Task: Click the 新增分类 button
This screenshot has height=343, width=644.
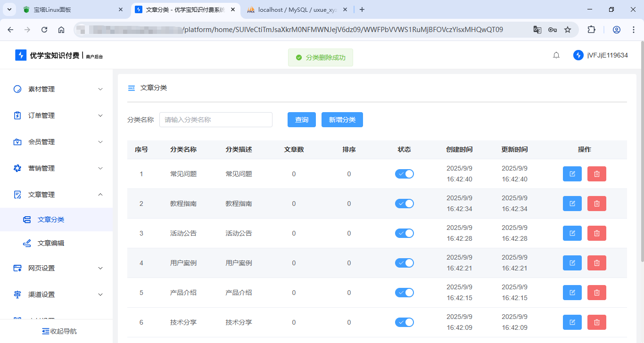Action: click(x=342, y=120)
